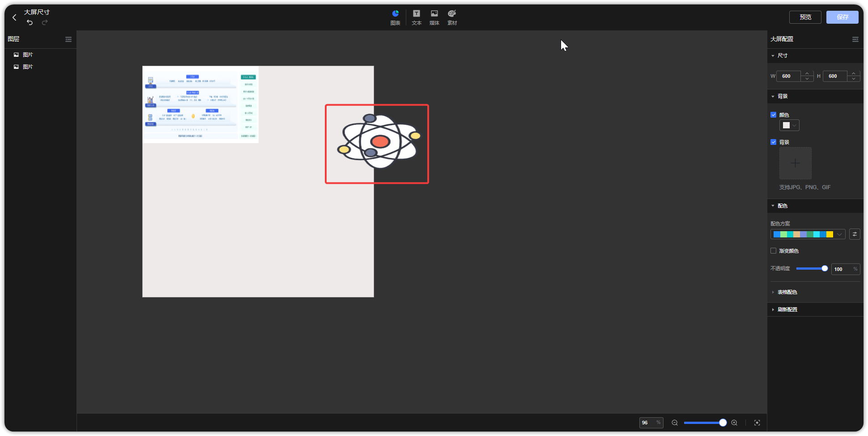
Task: Click the width W input field
Action: pyautogui.click(x=789, y=76)
